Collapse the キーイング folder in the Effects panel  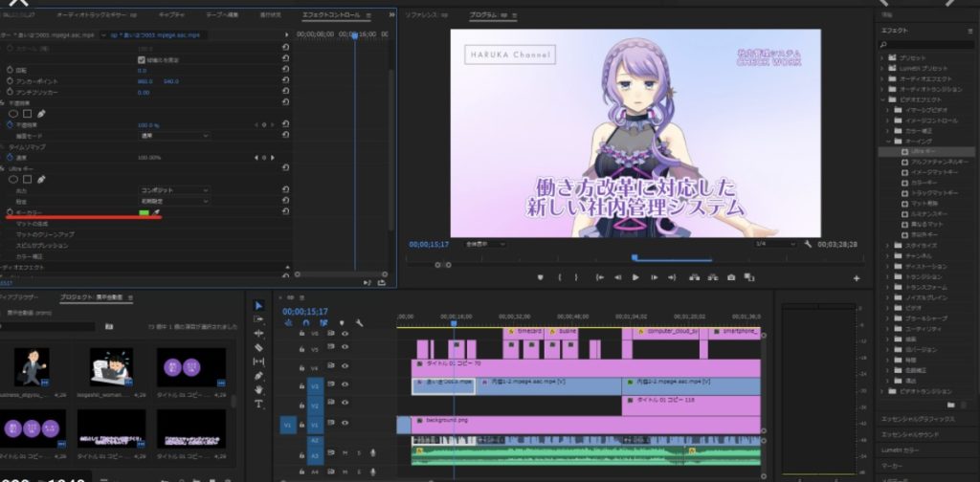tap(888, 142)
